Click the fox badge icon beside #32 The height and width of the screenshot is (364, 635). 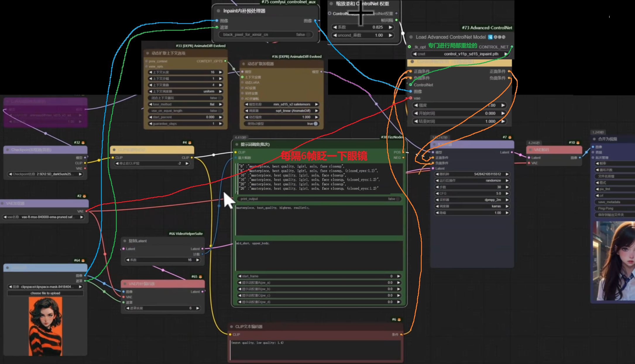(83, 143)
